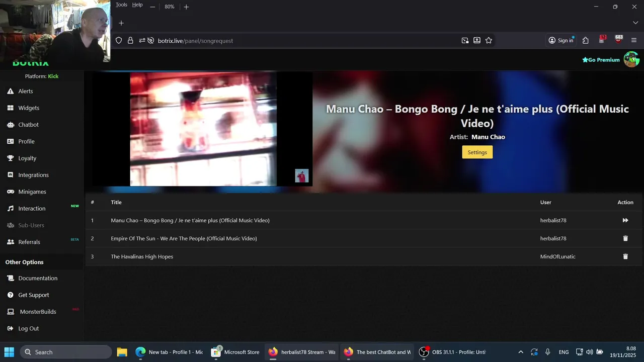This screenshot has width=644, height=362.
Task: Open the Firefox hamburger menu
Action: [634, 41]
